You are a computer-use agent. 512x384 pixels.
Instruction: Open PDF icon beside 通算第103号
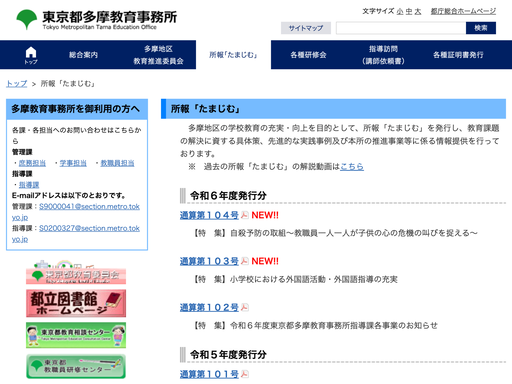tap(245, 261)
